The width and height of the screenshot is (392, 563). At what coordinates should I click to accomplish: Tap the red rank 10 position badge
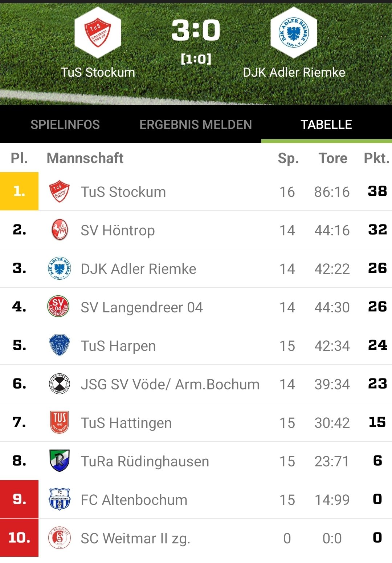tap(19, 538)
